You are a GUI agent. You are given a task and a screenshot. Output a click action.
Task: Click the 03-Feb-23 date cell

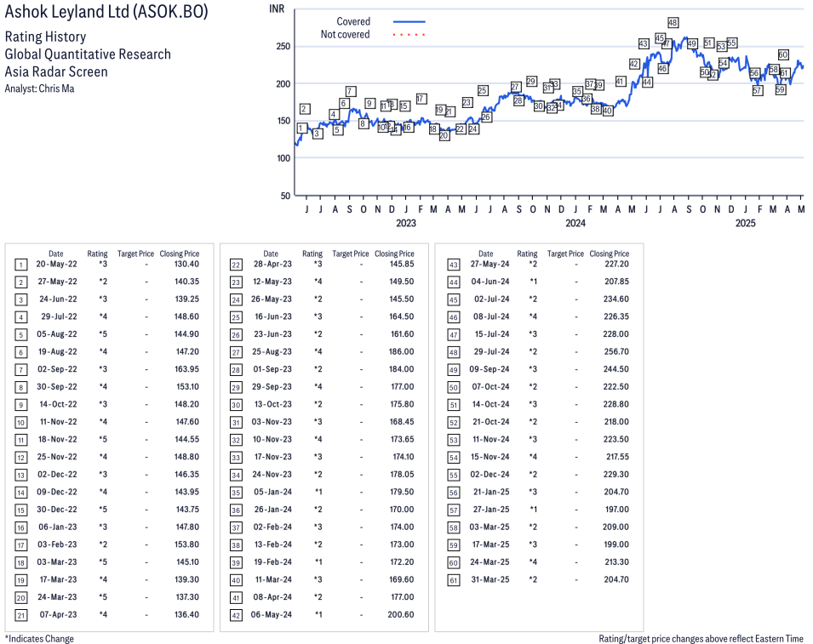pyautogui.click(x=56, y=544)
